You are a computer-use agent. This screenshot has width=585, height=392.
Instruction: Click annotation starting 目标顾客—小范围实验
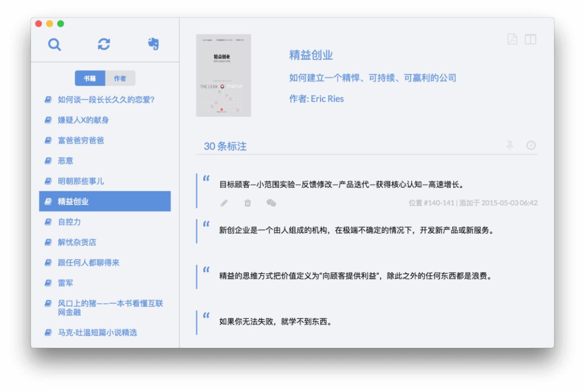pyautogui.click(x=342, y=185)
